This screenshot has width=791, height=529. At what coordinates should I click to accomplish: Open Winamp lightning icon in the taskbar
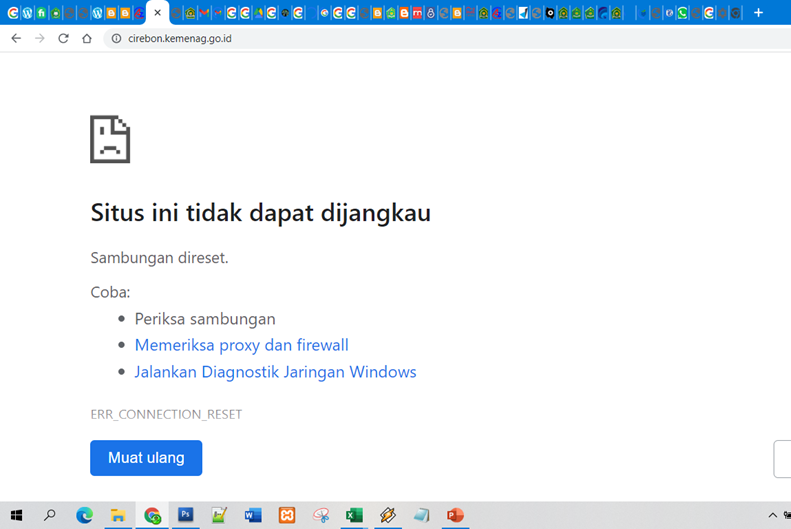click(x=387, y=515)
